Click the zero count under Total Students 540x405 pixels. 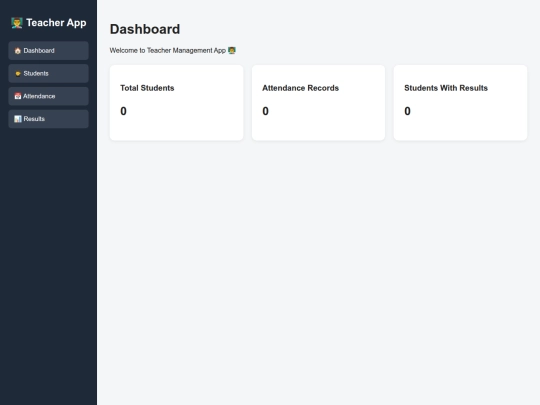coord(123,111)
